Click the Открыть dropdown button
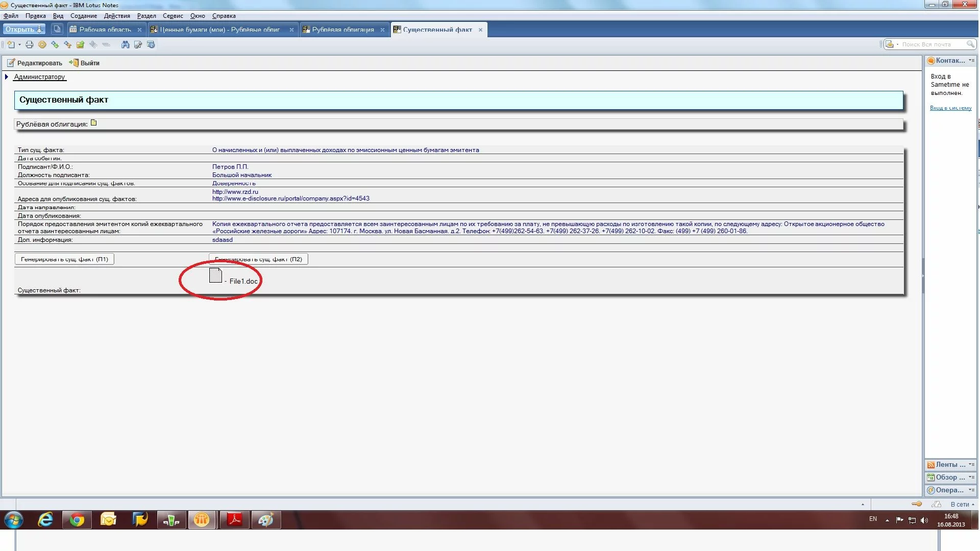 [24, 30]
